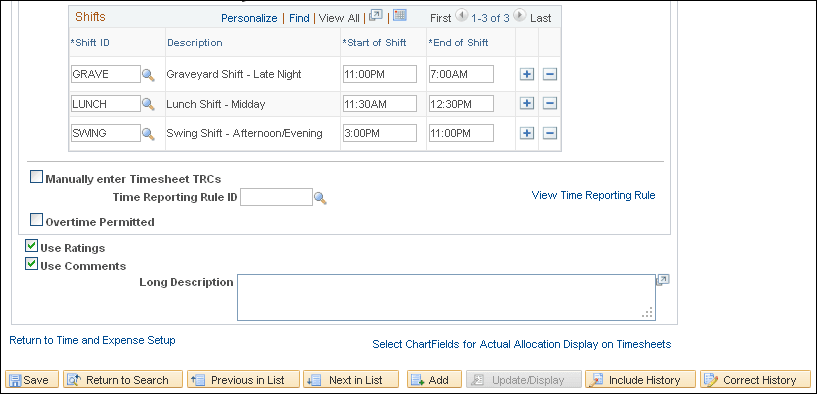This screenshot has height=394, width=817.
Task: Uncheck Use Comments checkbox
Action: coord(32,264)
